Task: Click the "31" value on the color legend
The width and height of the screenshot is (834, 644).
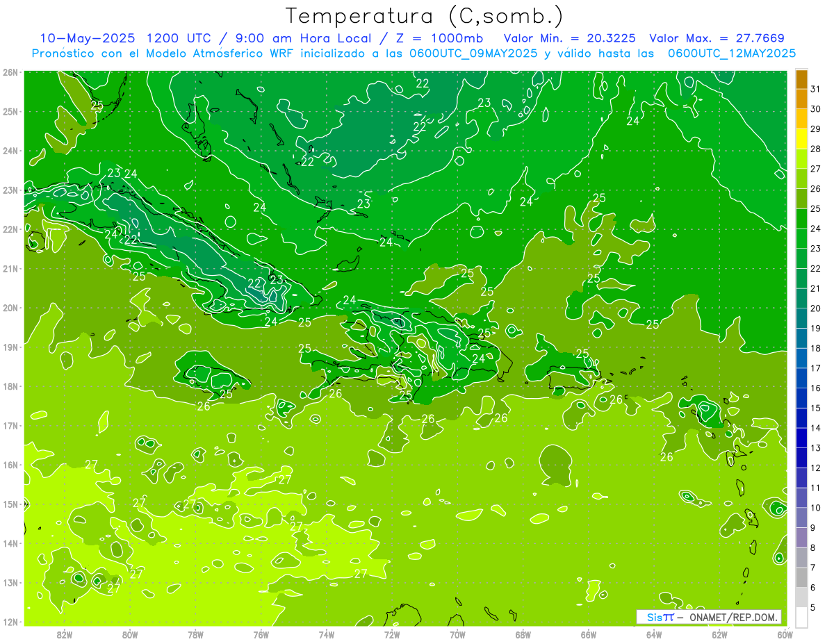Action: tap(815, 89)
